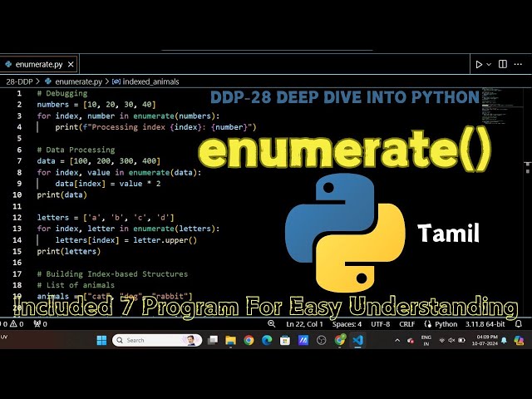532x399 pixels.
Task: Go to line via Ln 22, Col 1
Action: click(x=304, y=324)
